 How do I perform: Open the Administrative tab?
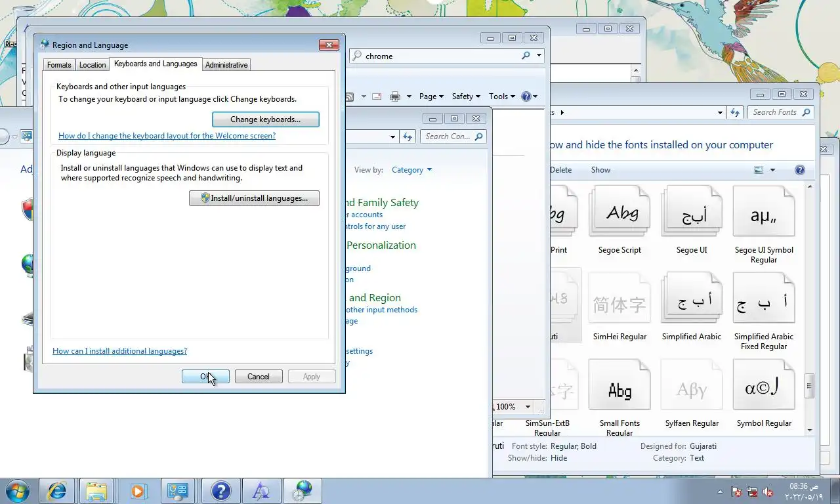(226, 65)
